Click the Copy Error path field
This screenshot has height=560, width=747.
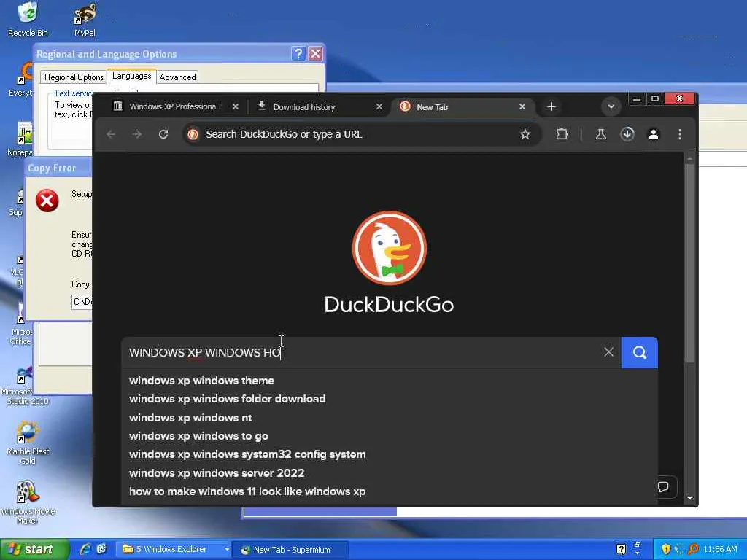(x=82, y=301)
